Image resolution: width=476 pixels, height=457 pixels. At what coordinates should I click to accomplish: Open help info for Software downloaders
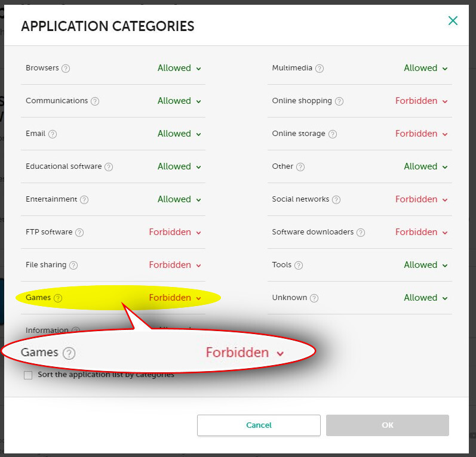pyautogui.click(x=361, y=233)
